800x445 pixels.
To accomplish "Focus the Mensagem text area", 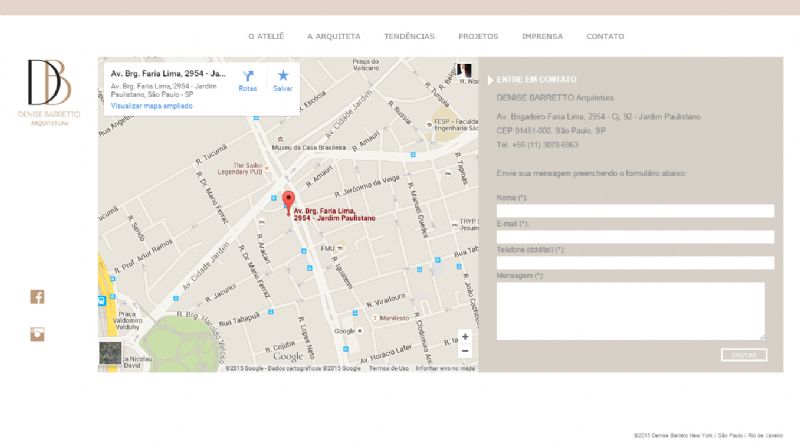I will pos(631,311).
